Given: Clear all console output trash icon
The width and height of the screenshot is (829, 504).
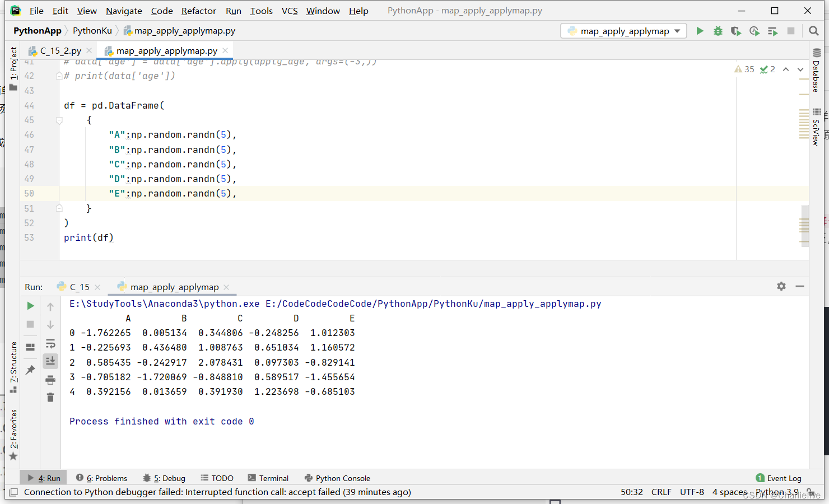Looking at the screenshot, I should coord(50,398).
